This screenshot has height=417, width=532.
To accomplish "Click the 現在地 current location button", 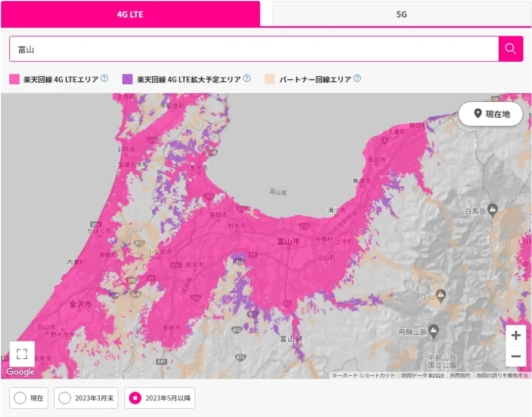I will click(490, 114).
